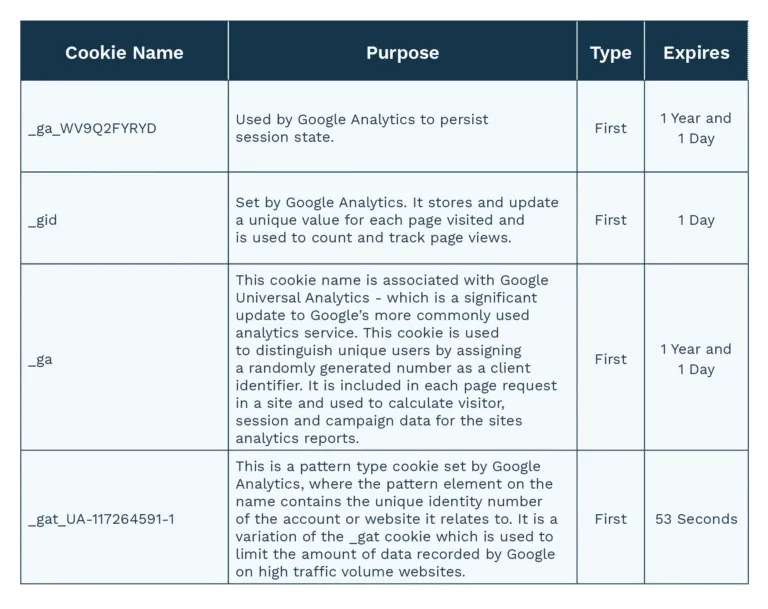The width and height of the screenshot is (768, 609).
Task: Click the Cookie Name column header
Action: [124, 53]
